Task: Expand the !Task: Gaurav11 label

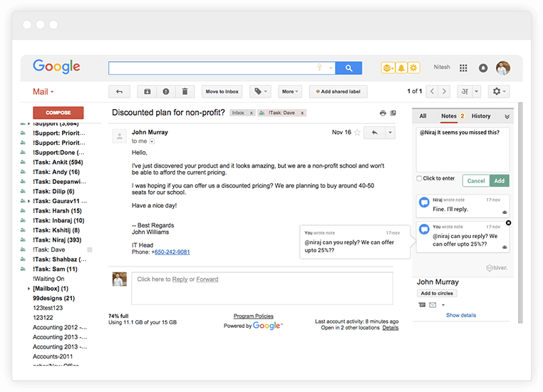Action: tap(29, 201)
